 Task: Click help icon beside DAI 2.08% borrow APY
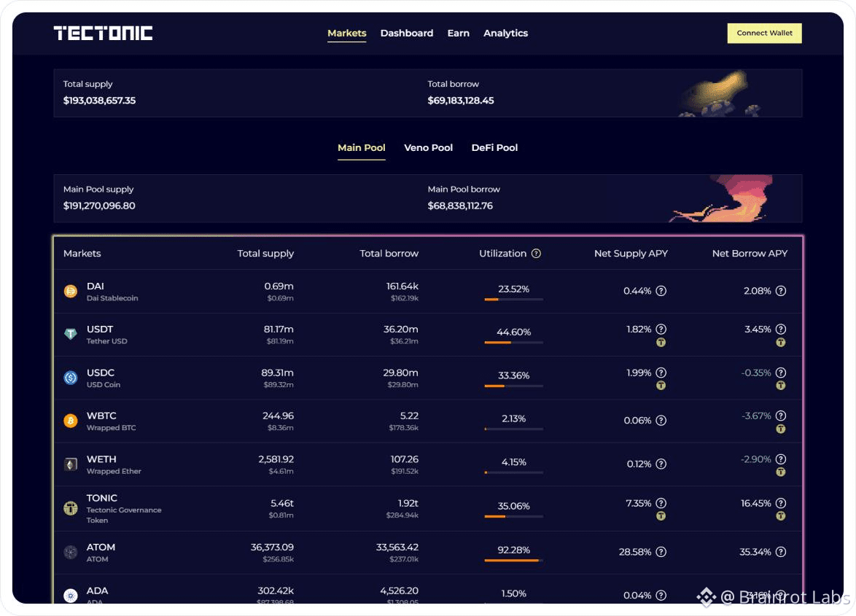click(781, 291)
